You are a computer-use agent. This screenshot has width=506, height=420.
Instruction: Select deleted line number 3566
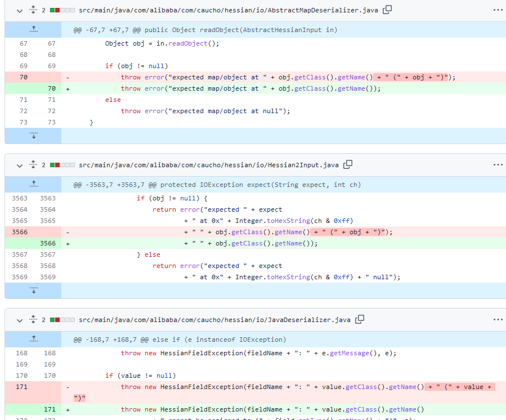point(20,232)
